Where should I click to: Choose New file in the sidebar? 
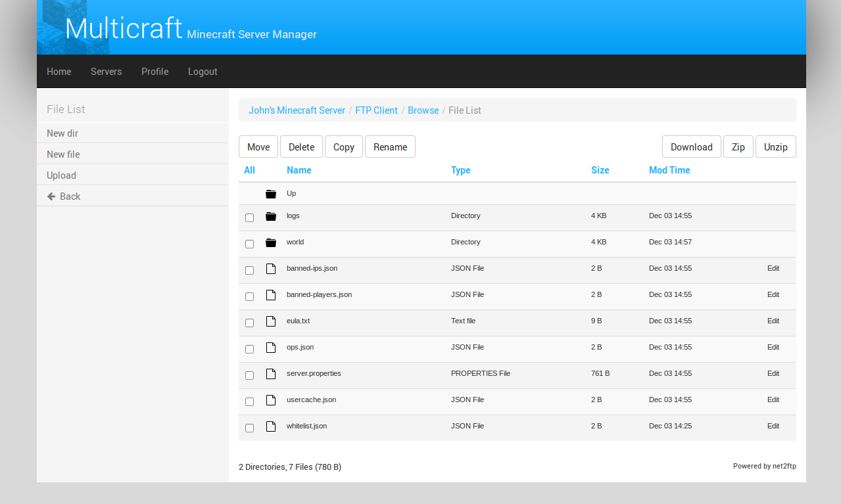(133, 154)
